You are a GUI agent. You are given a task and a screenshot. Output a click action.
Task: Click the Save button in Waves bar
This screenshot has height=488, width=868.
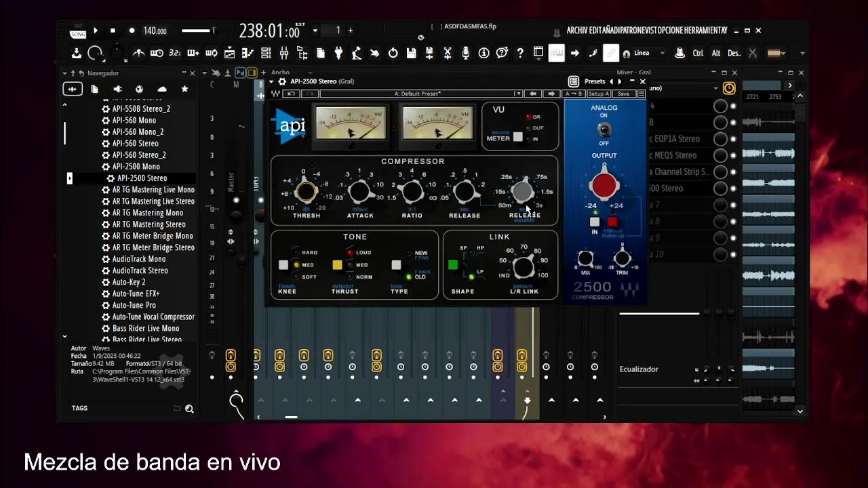tap(623, 94)
